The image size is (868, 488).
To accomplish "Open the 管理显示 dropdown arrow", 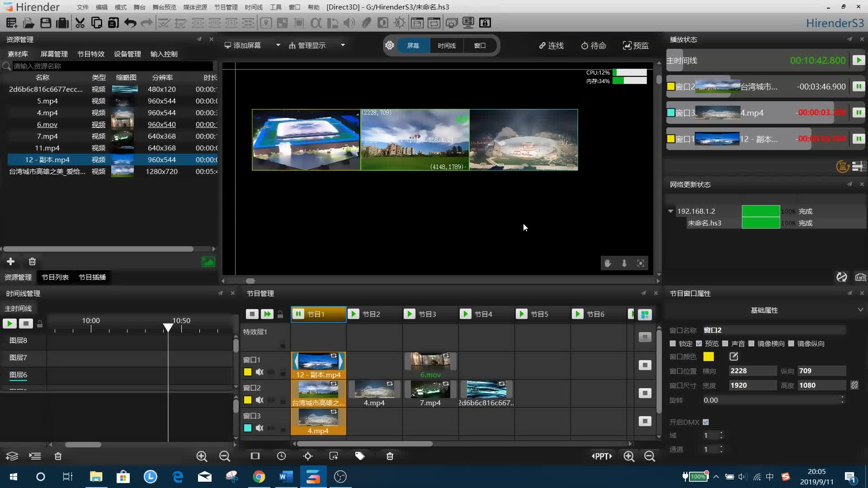I will pos(343,45).
